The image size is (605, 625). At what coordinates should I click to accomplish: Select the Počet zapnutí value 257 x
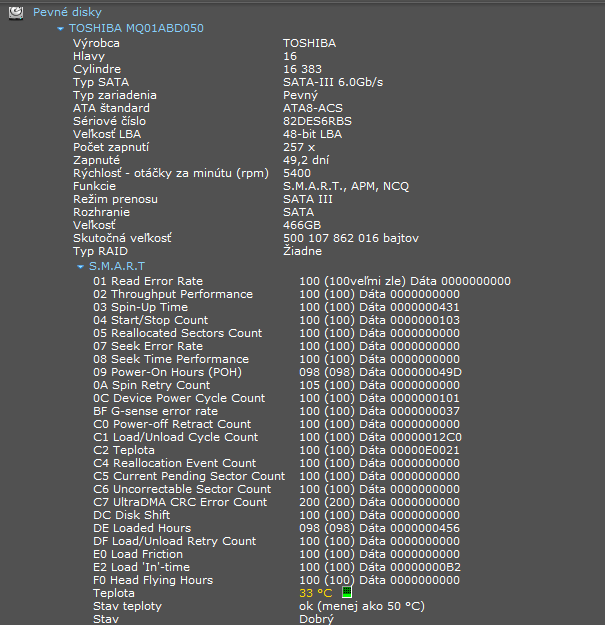pos(299,147)
